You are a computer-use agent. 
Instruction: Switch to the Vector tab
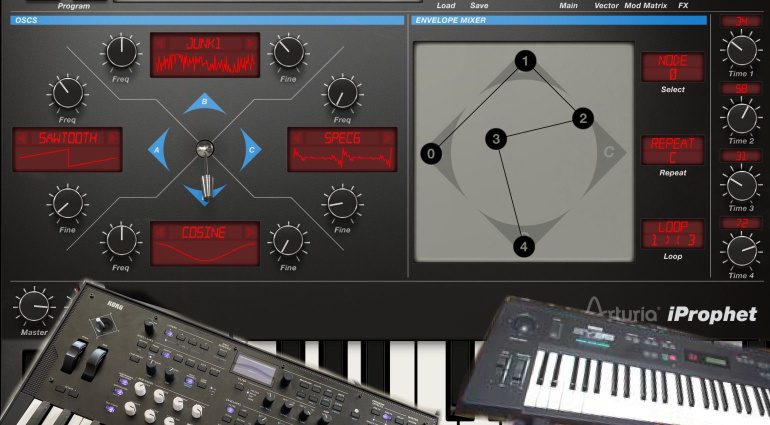click(606, 6)
